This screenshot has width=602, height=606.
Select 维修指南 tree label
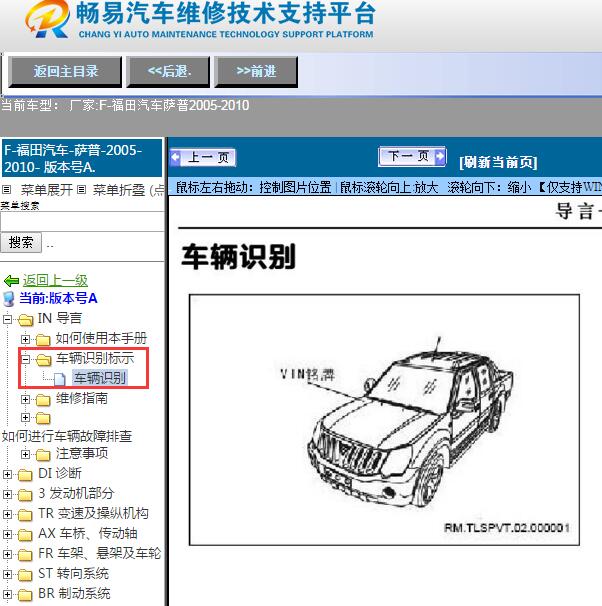point(82,398)
